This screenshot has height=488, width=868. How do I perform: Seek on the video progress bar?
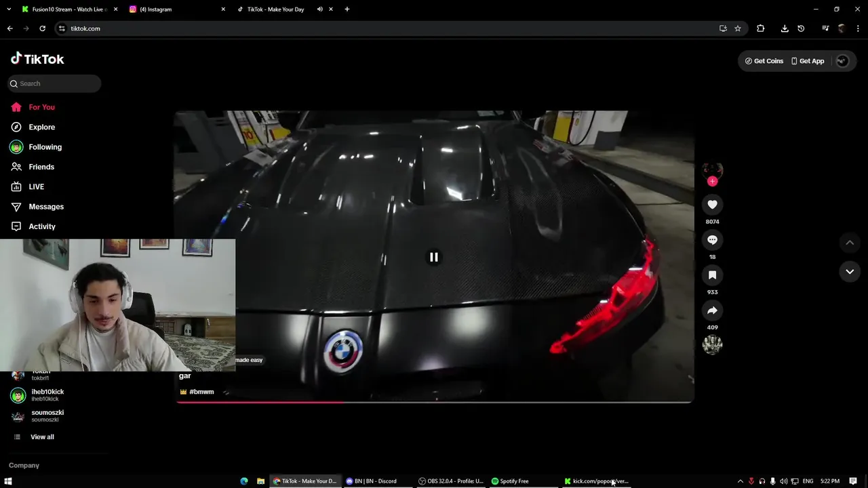point(434,402)
